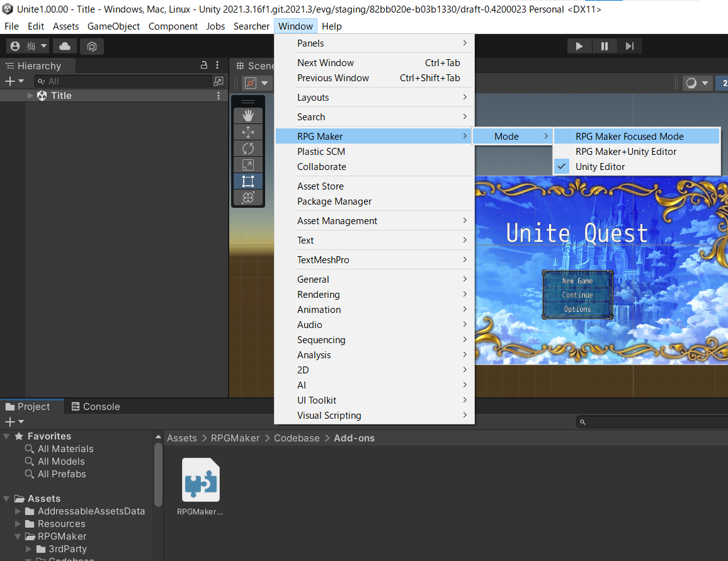728x561 pixels.
Task: Click the plus icon in Hierarchy
Action: [x=9, y=81]
